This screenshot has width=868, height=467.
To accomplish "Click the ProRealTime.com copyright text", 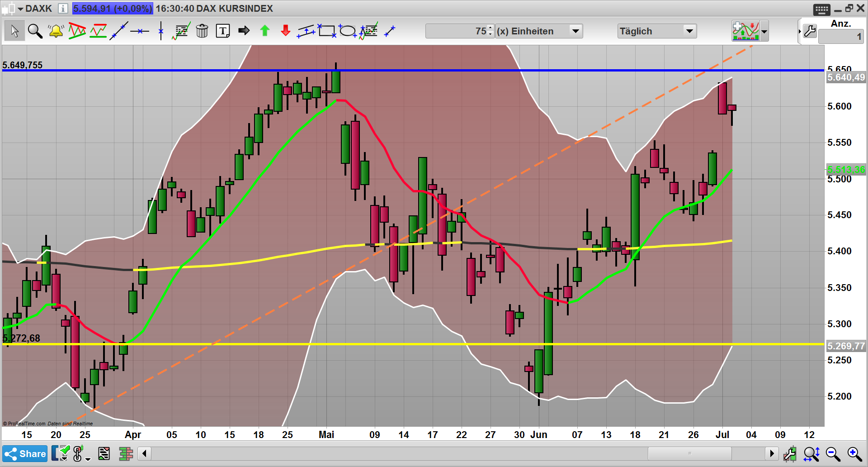I will tap(24, 424).
